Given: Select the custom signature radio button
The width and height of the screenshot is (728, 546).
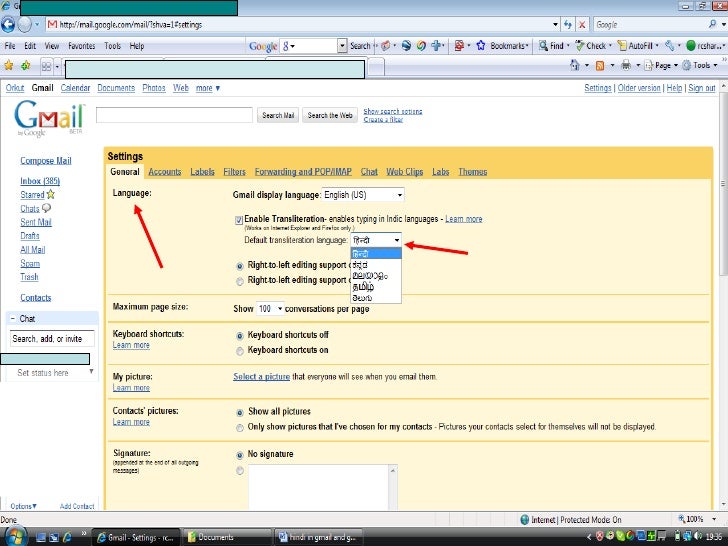Looking at the screenshot, I should (x=240, y=471).
